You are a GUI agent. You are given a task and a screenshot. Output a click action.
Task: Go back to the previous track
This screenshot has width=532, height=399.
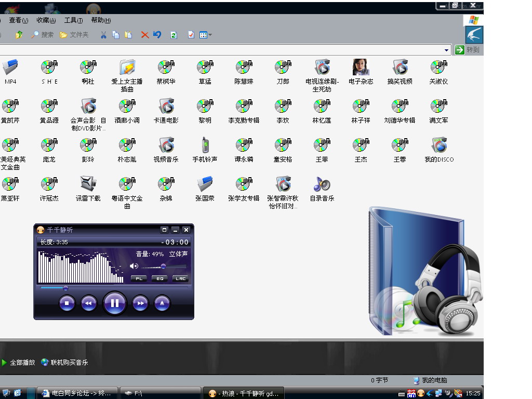pyautogui.click(x=89, y=303)
